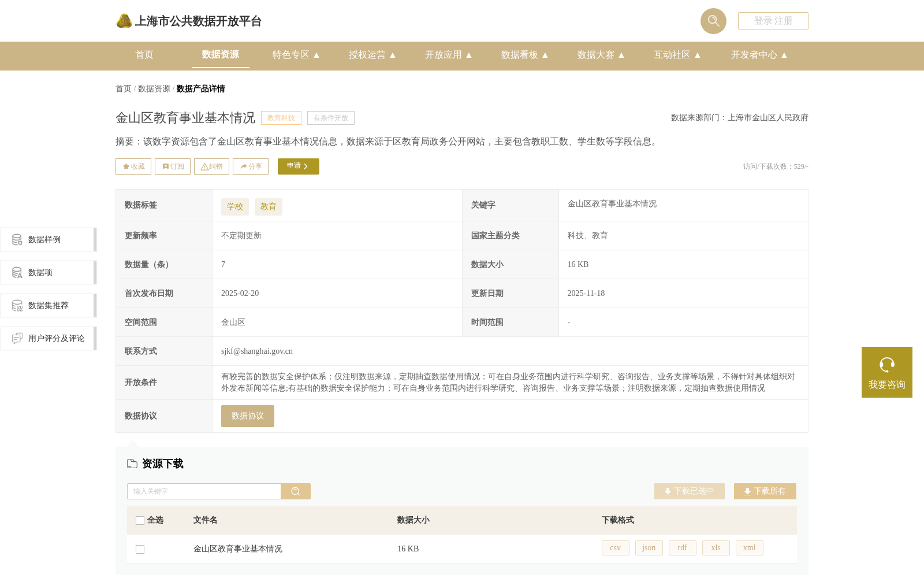Click the 教育 data tag
The height and width of the screenshot is (578, 924).
[x=269, y=207]
